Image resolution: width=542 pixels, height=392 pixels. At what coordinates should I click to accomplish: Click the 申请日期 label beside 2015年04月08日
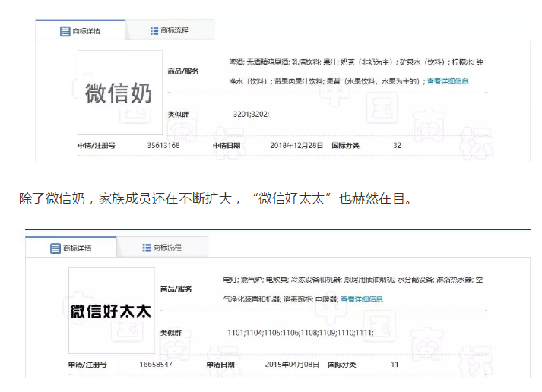coord(220,365)
